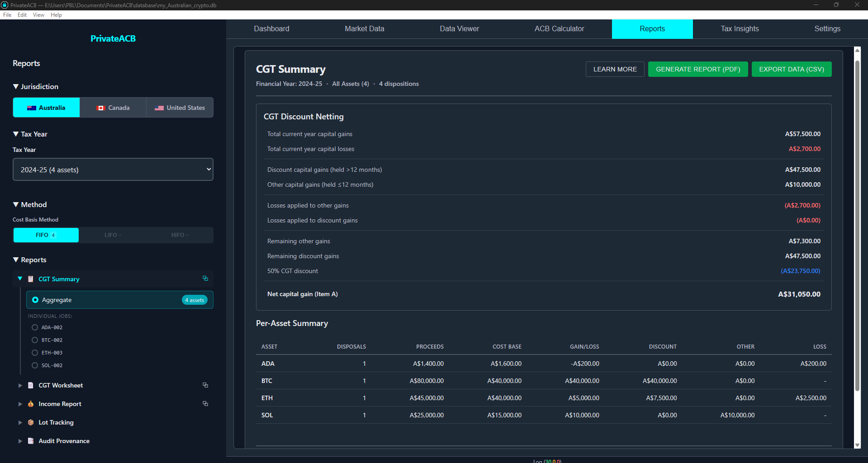
Task: Click the pop-out icon beside Income Report
Action: [x=205, y=404]
